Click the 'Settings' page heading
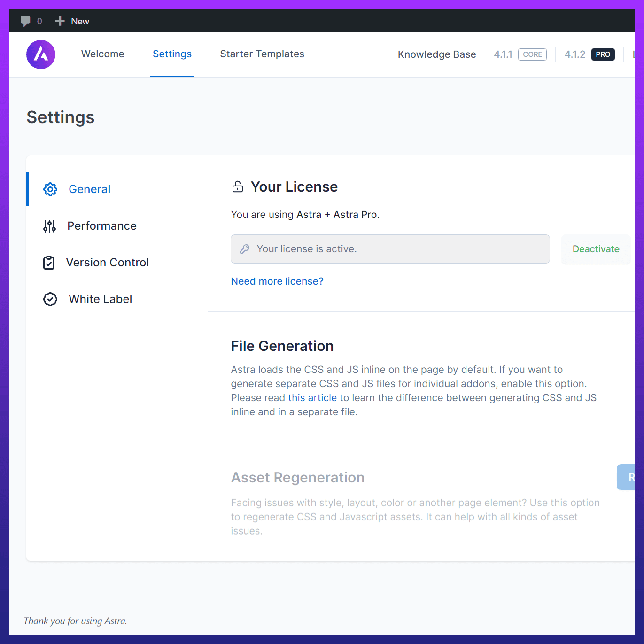This screenshot has width=644, height=644. 61,117
